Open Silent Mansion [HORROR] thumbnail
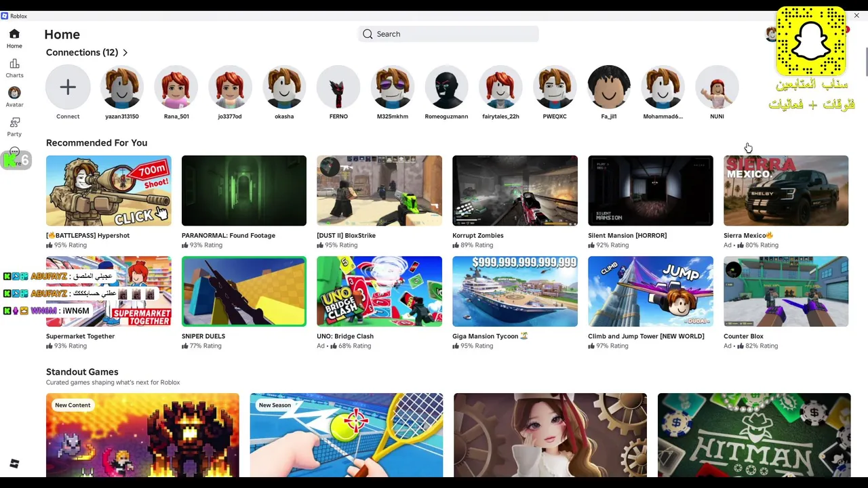The height and width of the screenshot is (488, 868). click(x=650, y=190)
